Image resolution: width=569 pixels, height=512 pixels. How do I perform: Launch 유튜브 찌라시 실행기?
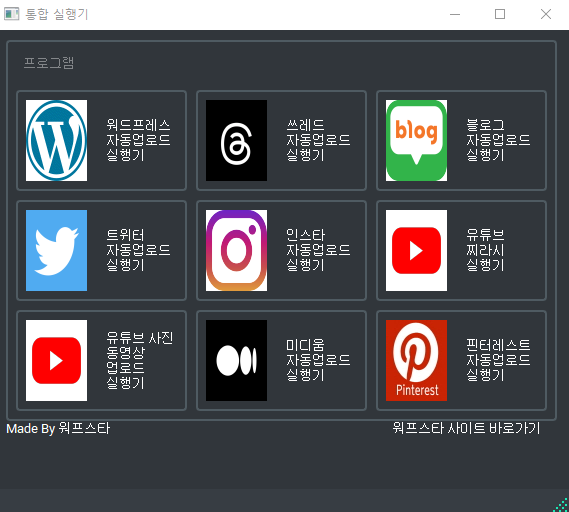[x=462, y=250]
